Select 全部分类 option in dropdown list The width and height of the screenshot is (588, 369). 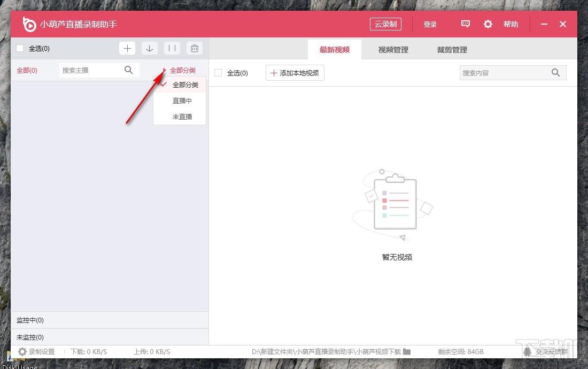click(180, 84)
